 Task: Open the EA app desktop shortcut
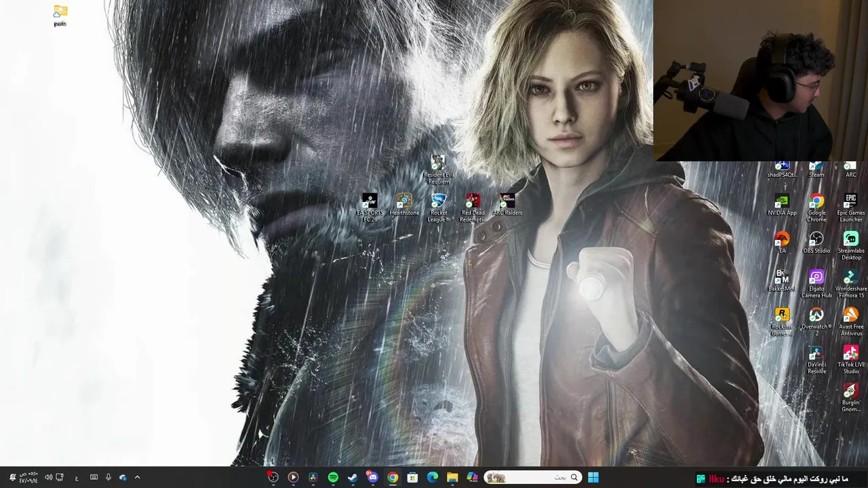[782, 243]
